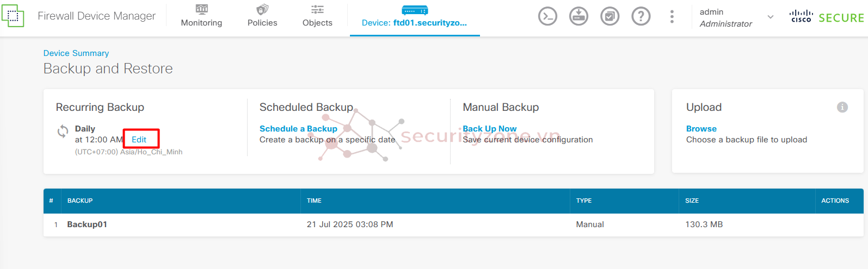Click the Cisco Secure logo
868x269 pixels.
[827, 17]
